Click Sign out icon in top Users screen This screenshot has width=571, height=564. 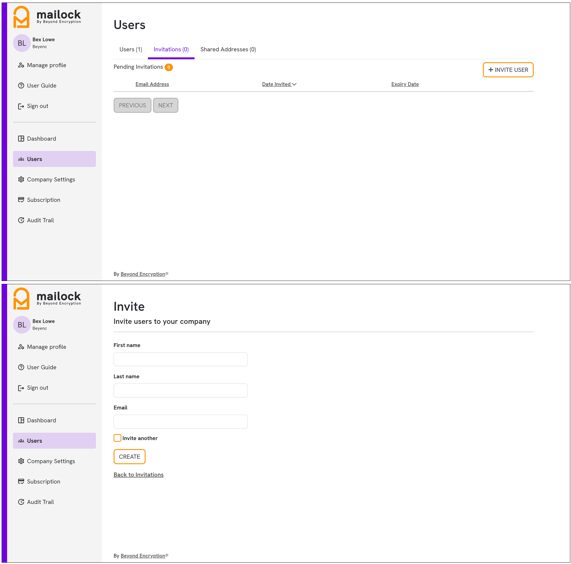click(21, 106)
